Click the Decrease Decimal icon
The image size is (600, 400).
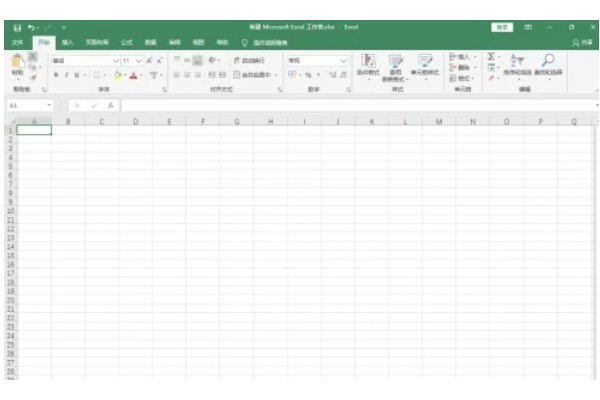tap(343, 75)
